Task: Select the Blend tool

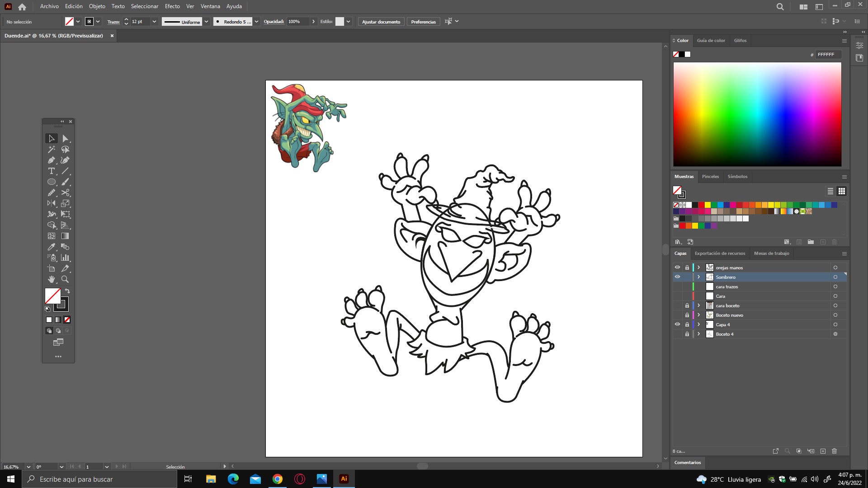Action: point(65,247)
